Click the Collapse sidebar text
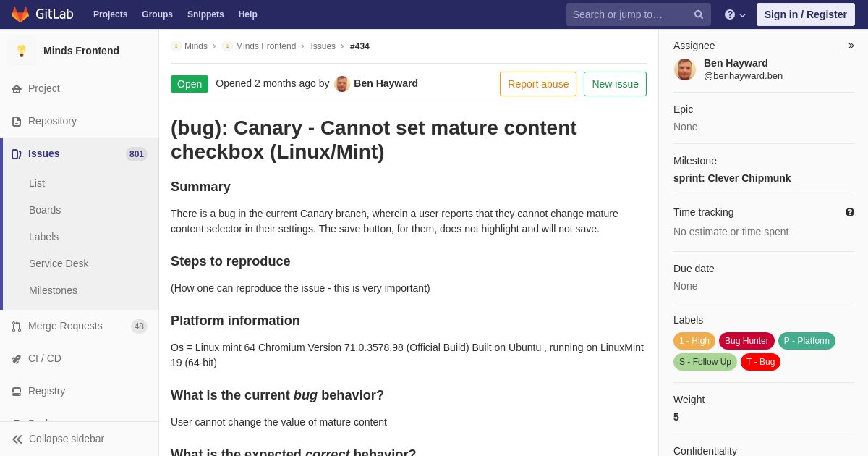Screen dimensions: 868x456 [67, 439]
